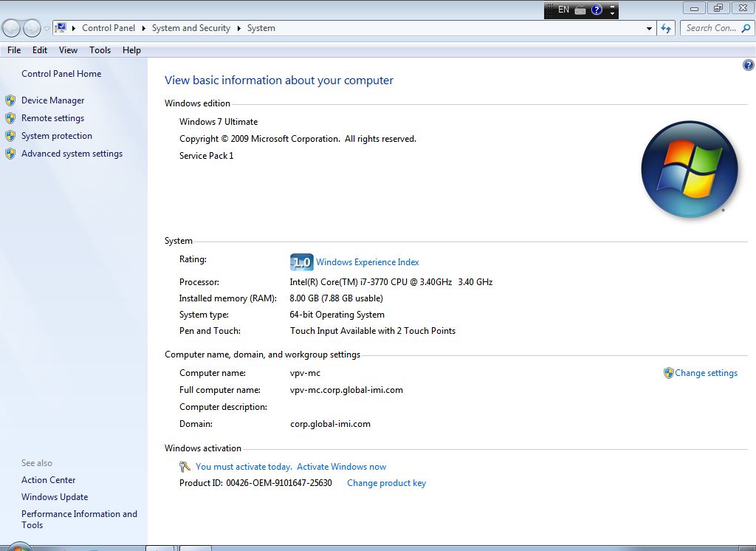
Task: Open Windows Update under See also
Action: point(55,496)
